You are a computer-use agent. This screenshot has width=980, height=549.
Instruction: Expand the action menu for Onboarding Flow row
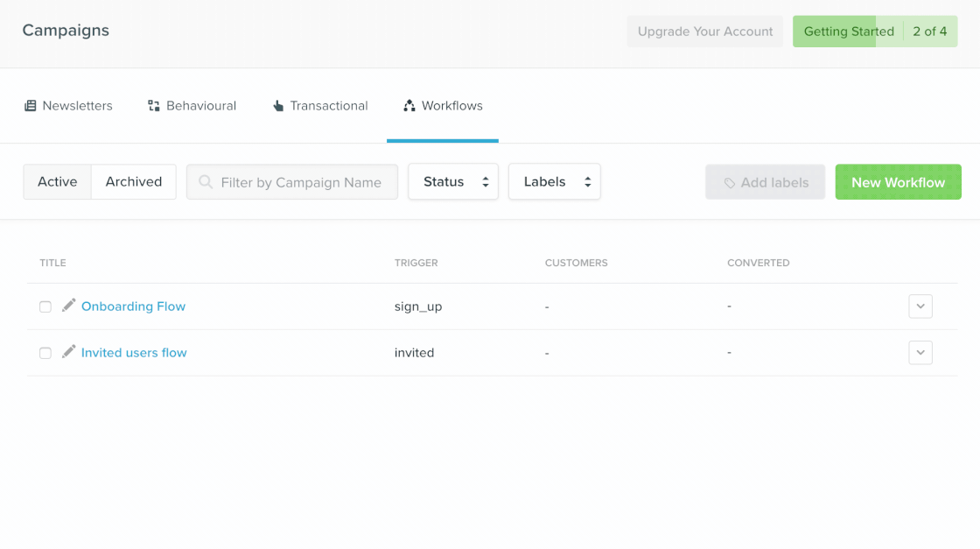920,306
